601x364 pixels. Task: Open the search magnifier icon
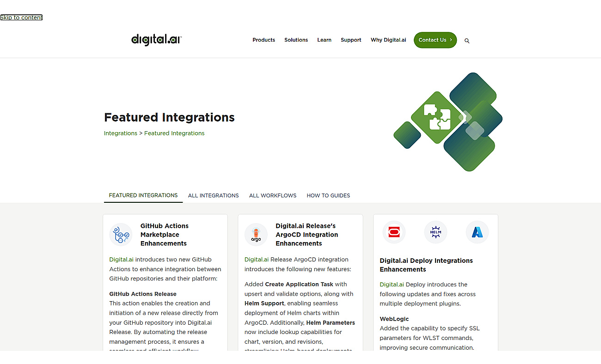[467, 41]
